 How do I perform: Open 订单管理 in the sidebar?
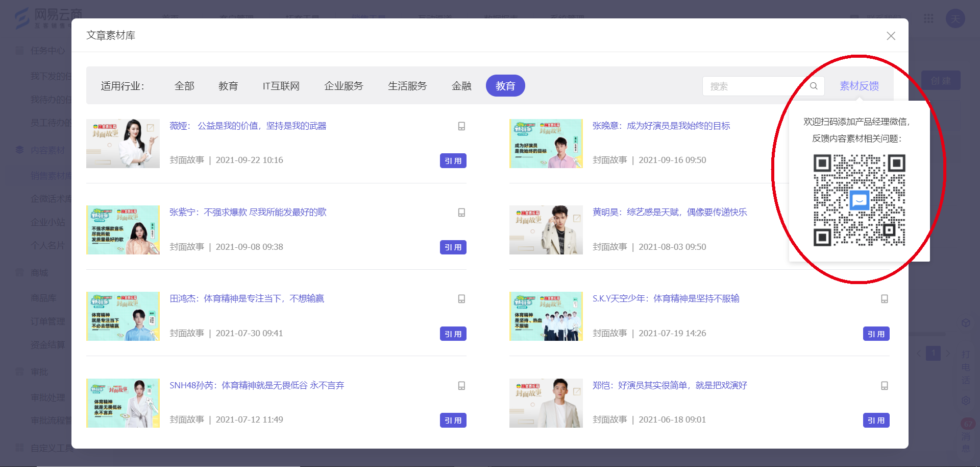(47, 321)
